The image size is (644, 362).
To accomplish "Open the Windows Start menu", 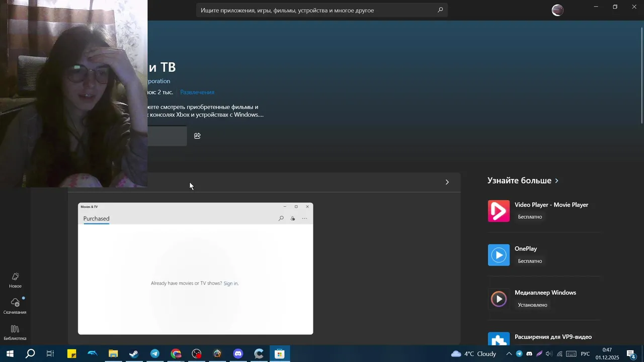I will tap(10, 354).
